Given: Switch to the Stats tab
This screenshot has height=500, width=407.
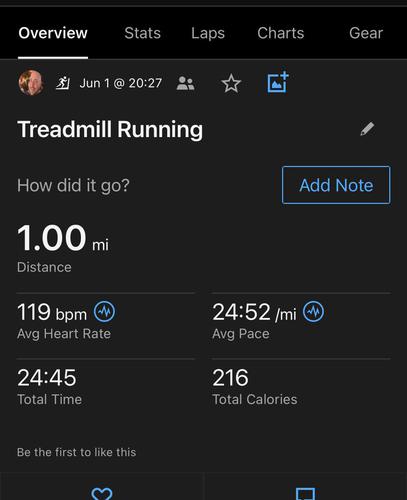Looking at the screenshot, I should (143, 33).
